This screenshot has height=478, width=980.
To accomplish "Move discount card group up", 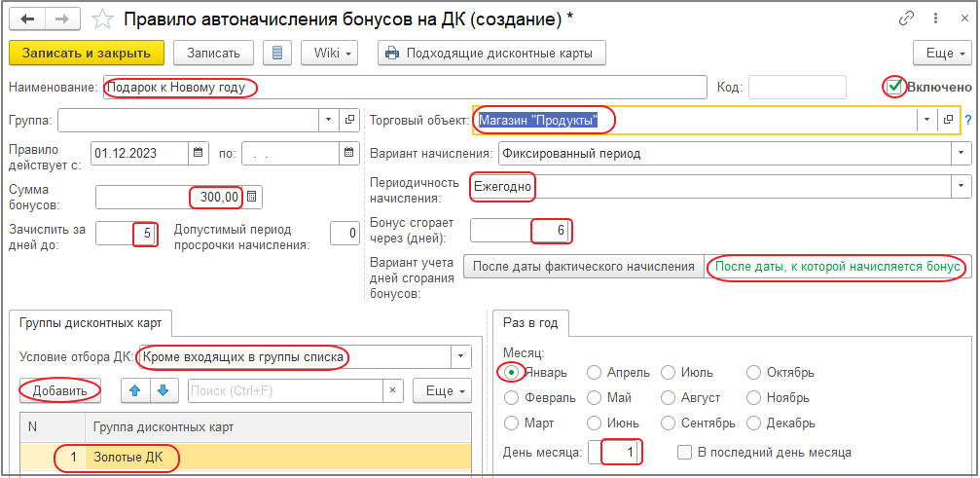I will coord(135,390).
